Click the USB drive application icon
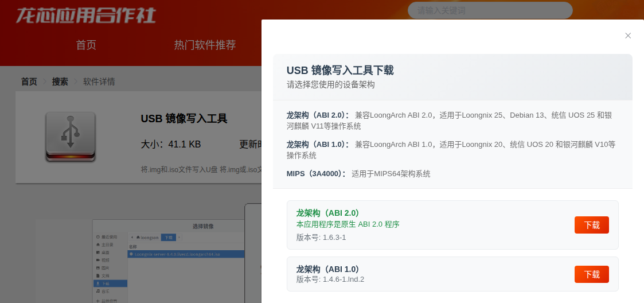Image resolution: width=644 pixels, height=303 pixels. point(70,136)
